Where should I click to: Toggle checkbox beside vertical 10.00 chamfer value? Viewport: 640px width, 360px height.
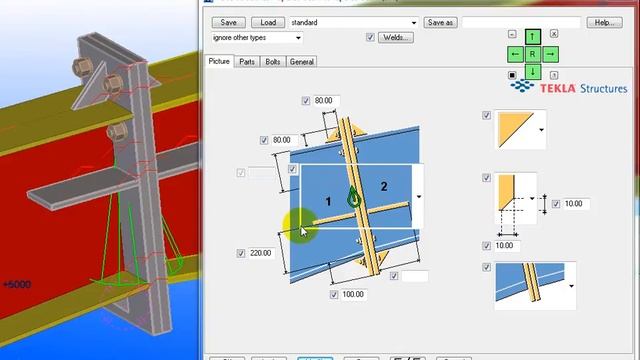click(x=556, y=204)
